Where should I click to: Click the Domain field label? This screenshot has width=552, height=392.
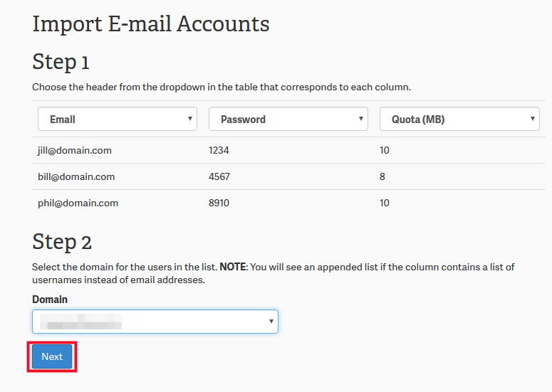point(50,300)
